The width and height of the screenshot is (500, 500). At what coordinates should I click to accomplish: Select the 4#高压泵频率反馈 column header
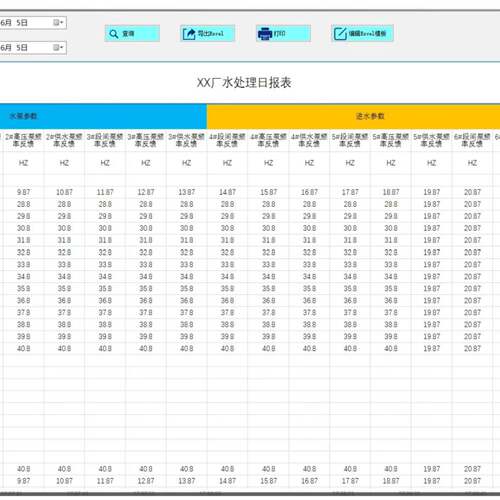(x=268, y=140)
